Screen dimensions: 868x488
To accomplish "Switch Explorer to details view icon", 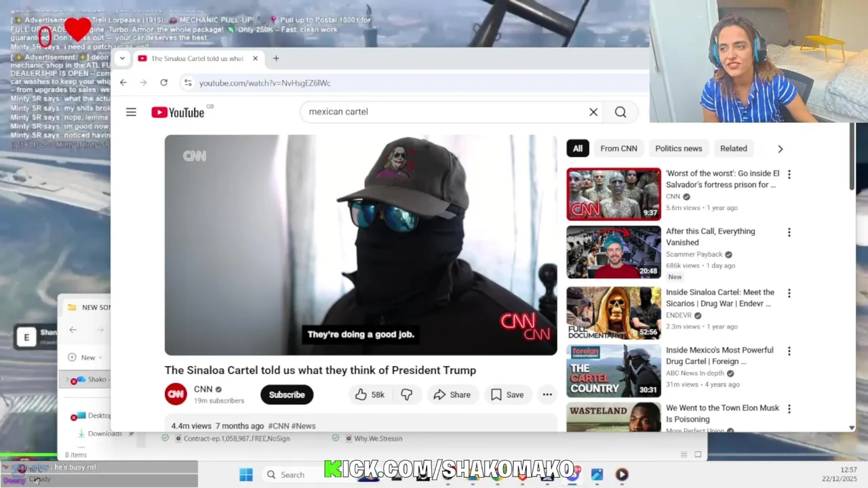I will coord(684,454).
